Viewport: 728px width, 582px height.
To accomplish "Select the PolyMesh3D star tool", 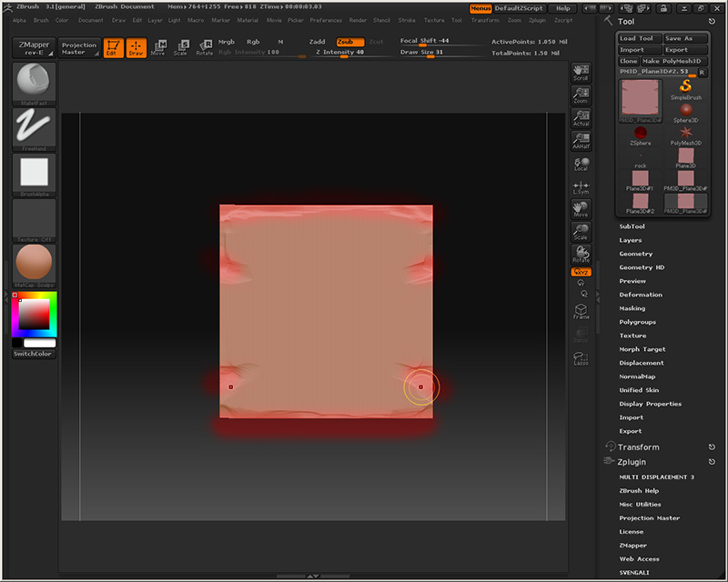I will (x=686, y=135).
